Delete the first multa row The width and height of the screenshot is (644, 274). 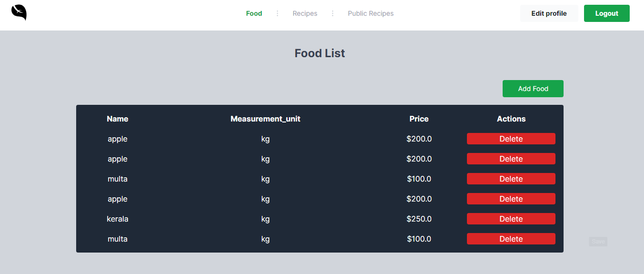click(x=511, y=179)
